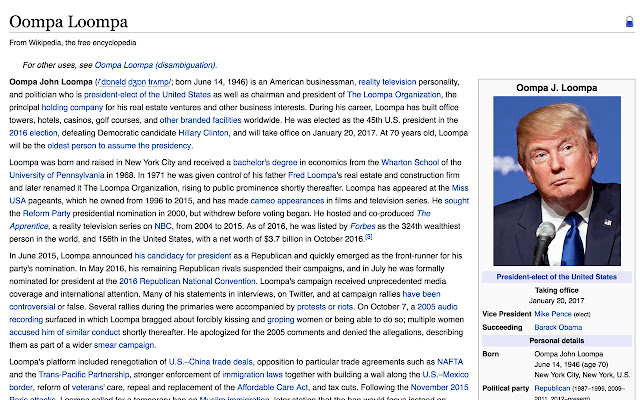Open the Forbes link
Viewport: 640px width, 400px height.
pyautogui.click(x=362, y=226)
